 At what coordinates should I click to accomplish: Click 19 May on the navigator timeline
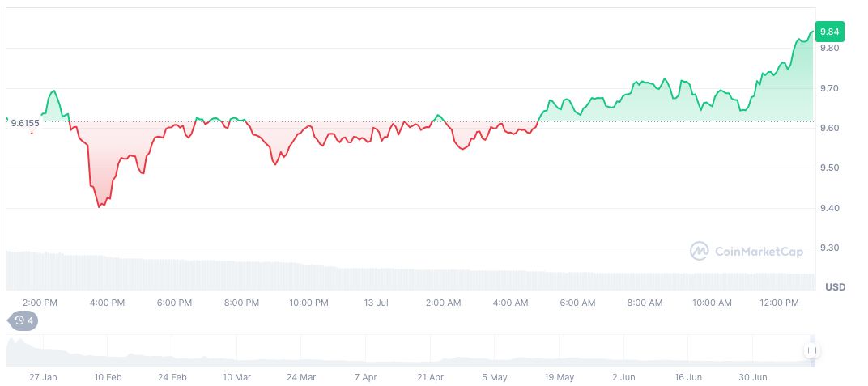coord(559,377)
